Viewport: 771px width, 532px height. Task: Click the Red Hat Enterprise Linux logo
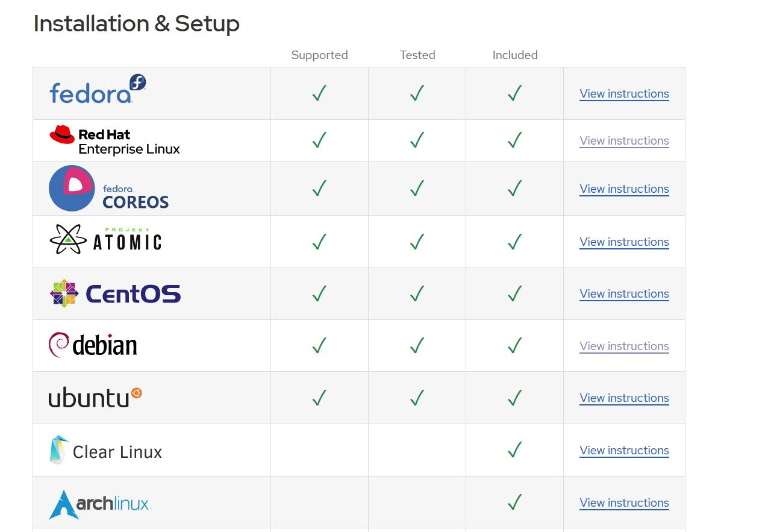pos(114,141)
